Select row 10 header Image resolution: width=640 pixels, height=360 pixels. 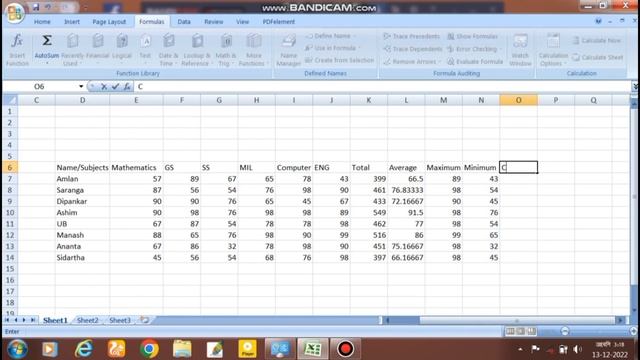(10, 213)
